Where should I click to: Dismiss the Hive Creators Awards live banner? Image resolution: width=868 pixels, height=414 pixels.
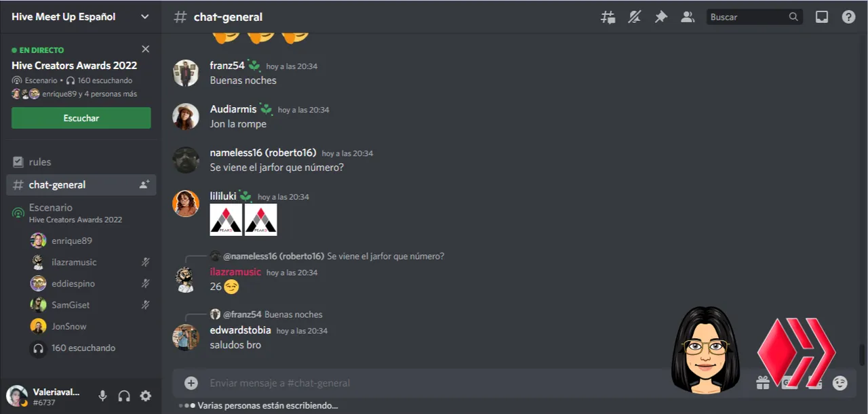[145, 49]
